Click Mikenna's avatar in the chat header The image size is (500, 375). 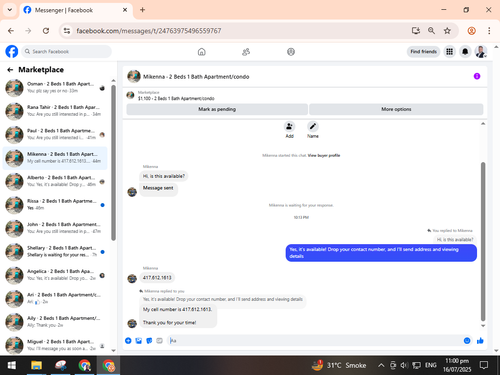(x=134, y=76)
